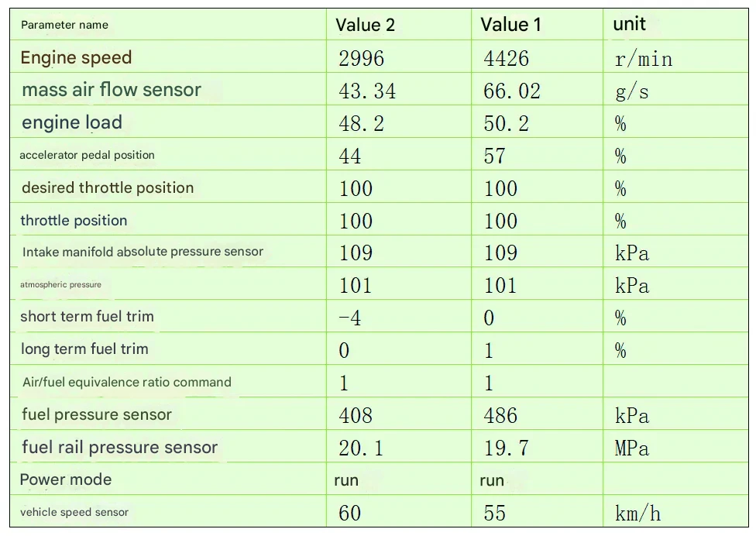
Task: Click the fuel rail pressure value 20.1
Action: 360,448
